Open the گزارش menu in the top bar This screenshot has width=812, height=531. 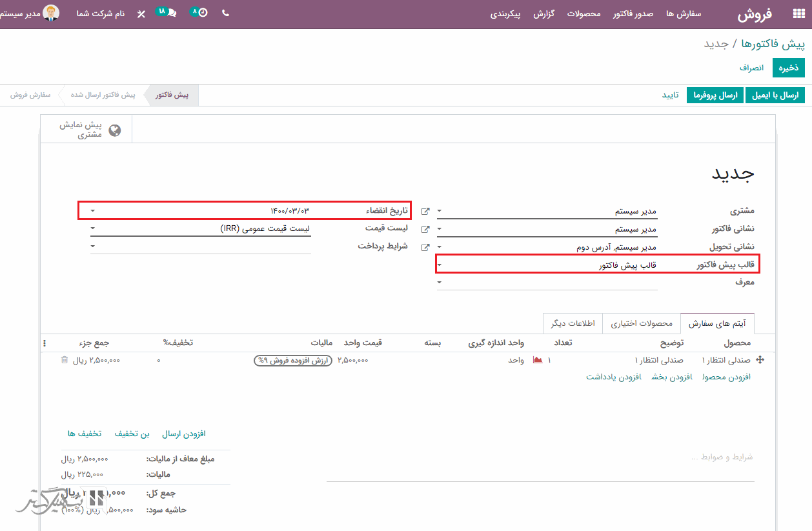[x=544, y=14]
